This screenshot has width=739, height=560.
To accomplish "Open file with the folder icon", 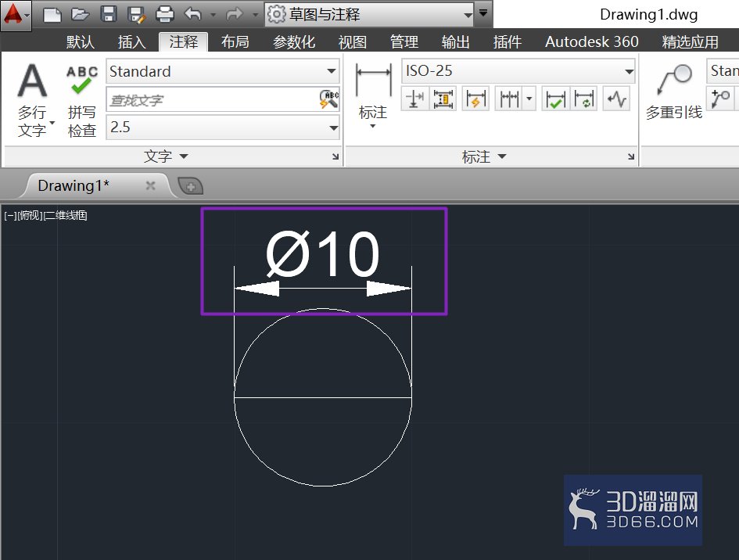I will point(80,15).
